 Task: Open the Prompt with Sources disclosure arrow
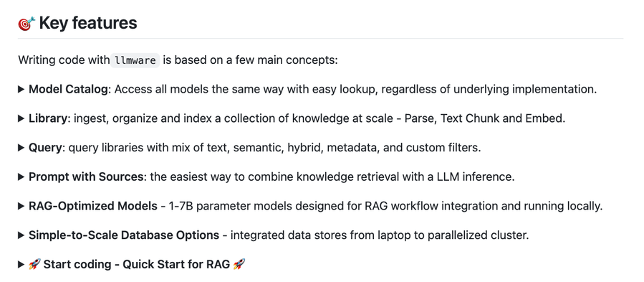(x=21, y=177)
